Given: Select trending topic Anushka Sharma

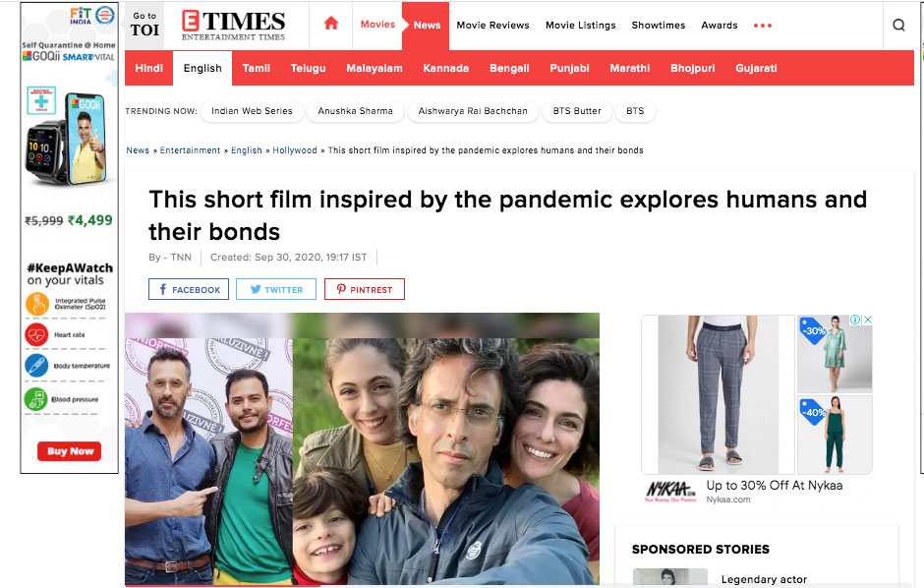Looking at the screenshot, I should coord(355,111).
